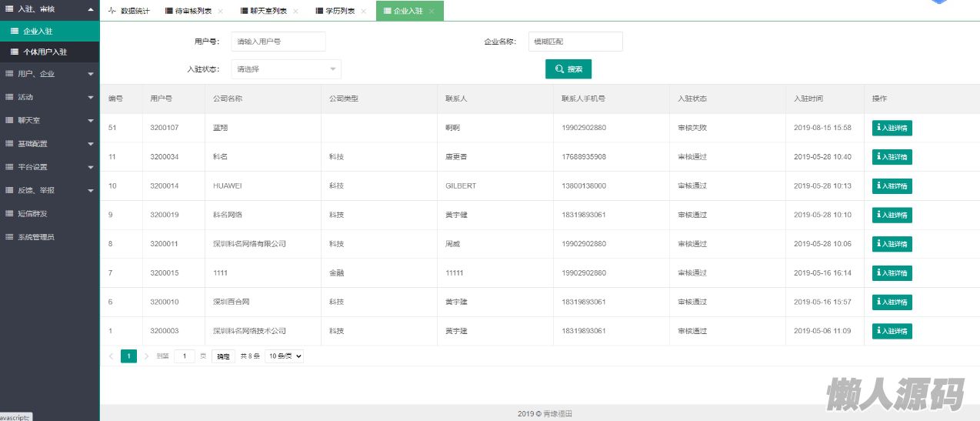The width and height of the screenshot is (980, 421).
Task: Click the 搜索 search button
Action: 568,69
